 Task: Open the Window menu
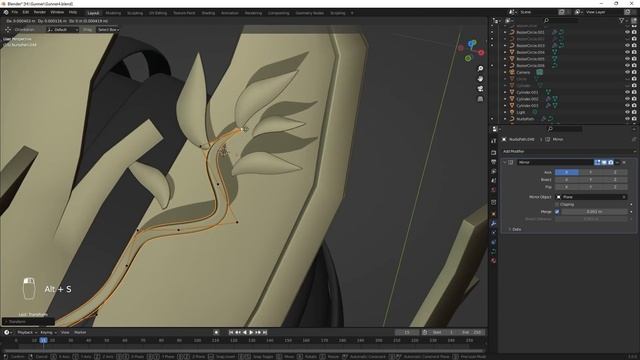pyautogui.click(x=57, y=13)
